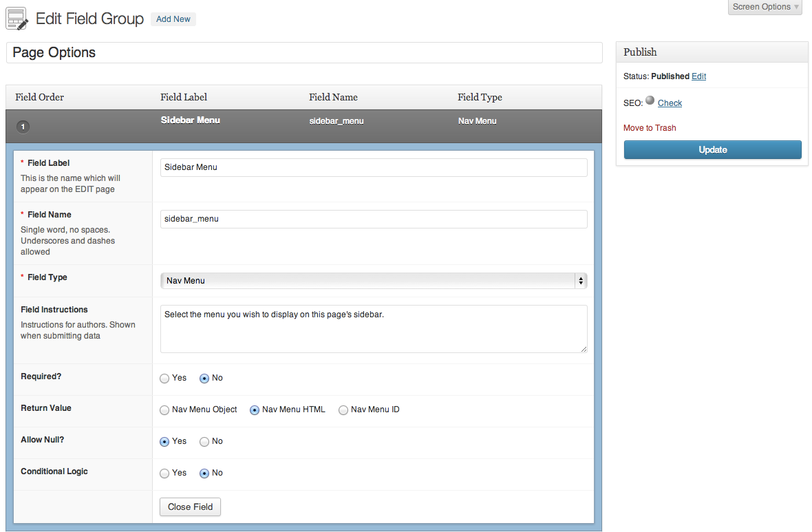Click the field order number 1 badge
The height and width of the screenshot is (532, 812).
(x=23, y=127)
